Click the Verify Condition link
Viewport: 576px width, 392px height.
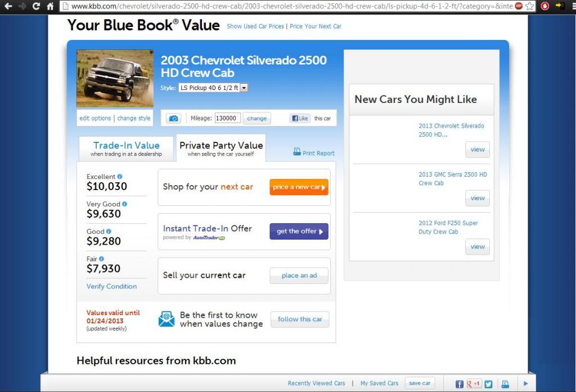(x=111, y=286)
